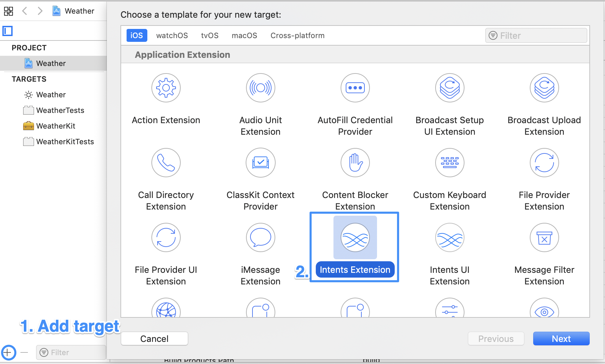Click the back navigation chevron
The width and height of the screenshot is (605, 364).
[x=24, y=11]
